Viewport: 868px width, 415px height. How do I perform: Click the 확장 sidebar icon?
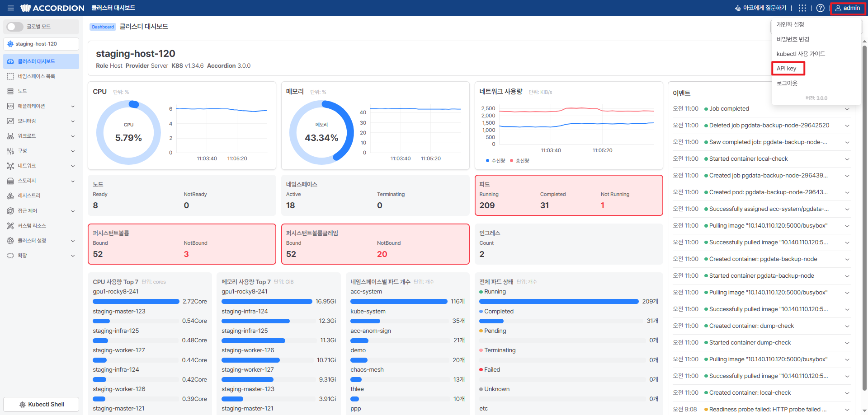coord(10,256)
